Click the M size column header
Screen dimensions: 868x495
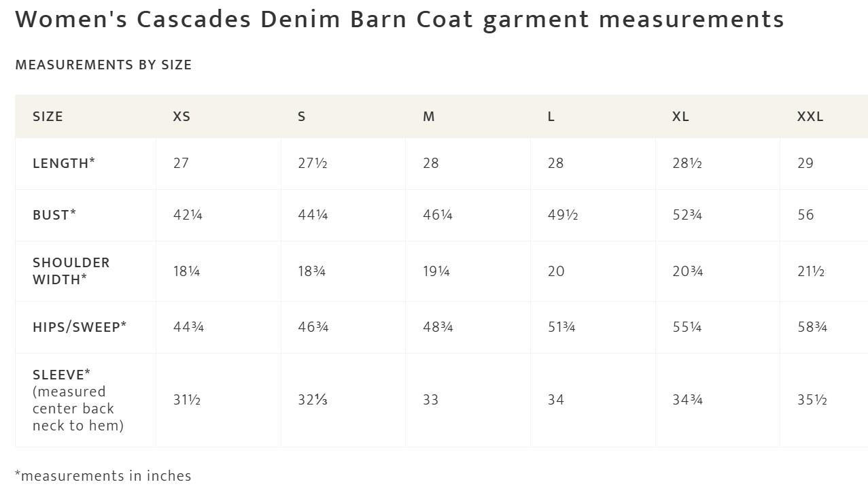pos(429,116)
